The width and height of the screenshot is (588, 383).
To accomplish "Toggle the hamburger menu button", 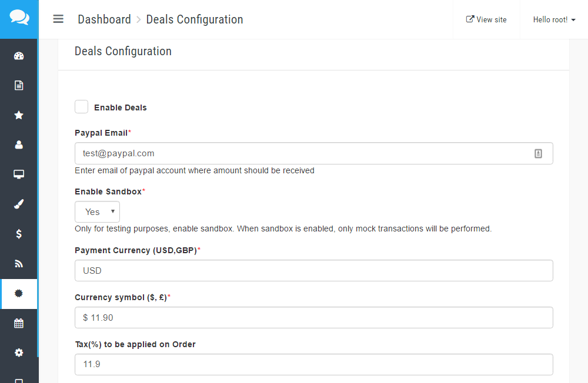I will 58,19.
